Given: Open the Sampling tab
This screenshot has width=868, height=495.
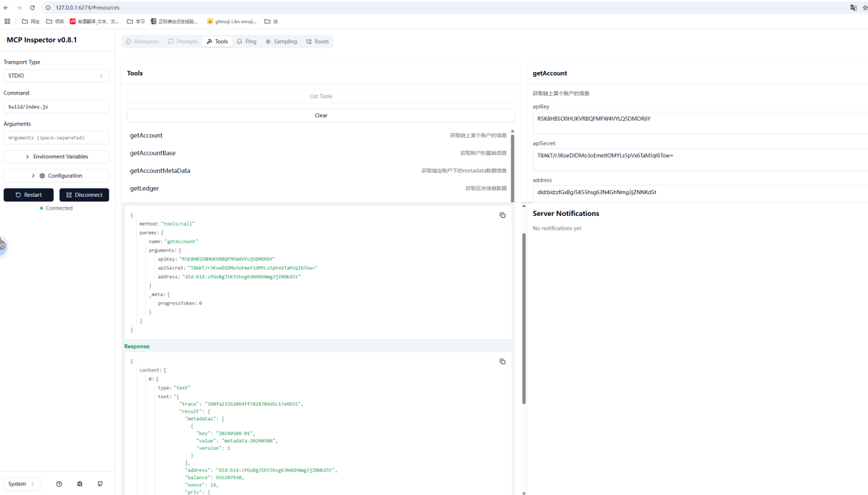Looking at the screenshot, I should 282,42.
